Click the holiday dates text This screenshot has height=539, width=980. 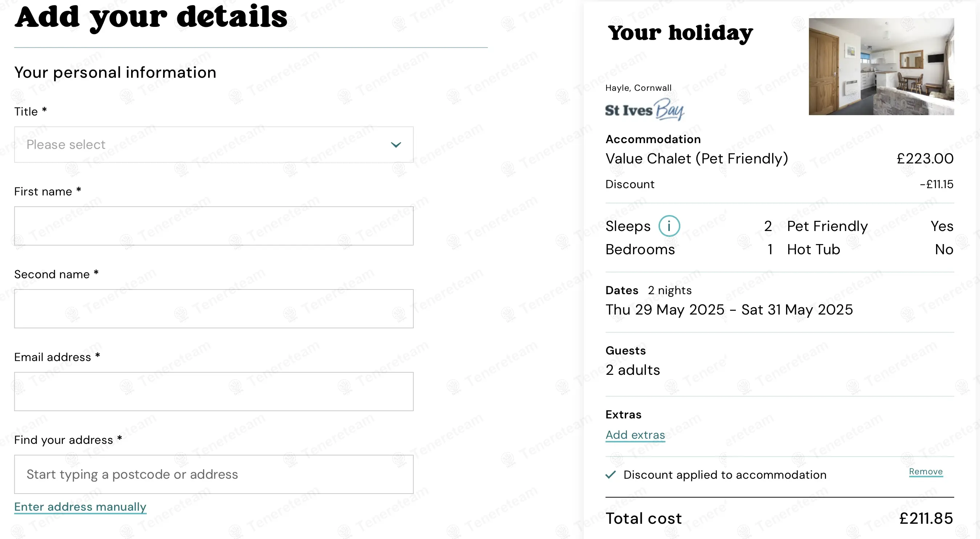[729, 309]
